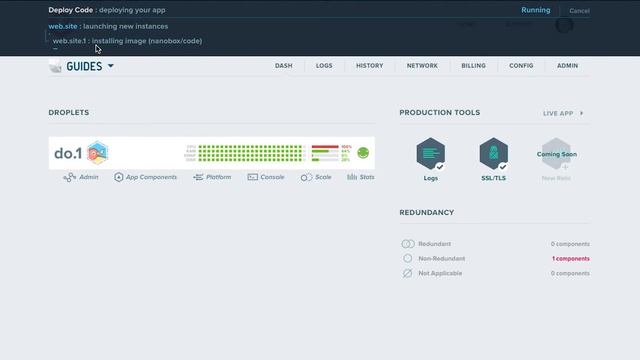
Task: Click the REDUNDANCY heading
Action: (427, 213)
